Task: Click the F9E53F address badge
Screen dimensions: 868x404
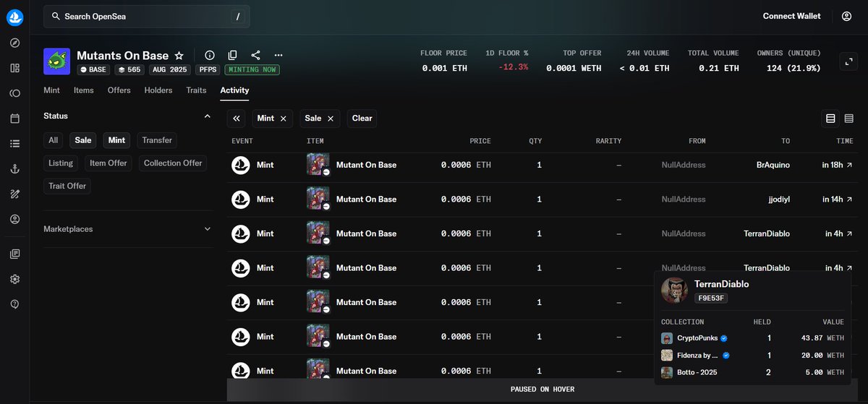Action: 711,298
